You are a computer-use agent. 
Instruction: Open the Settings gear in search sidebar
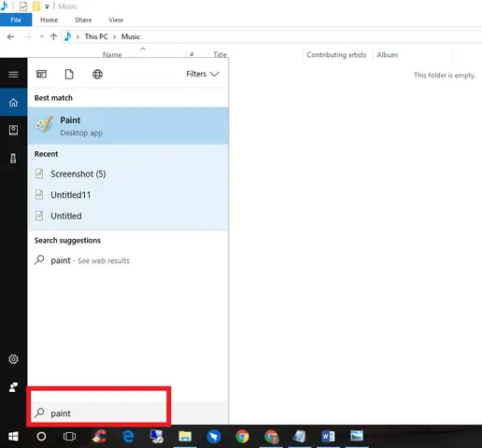point(13,359)
